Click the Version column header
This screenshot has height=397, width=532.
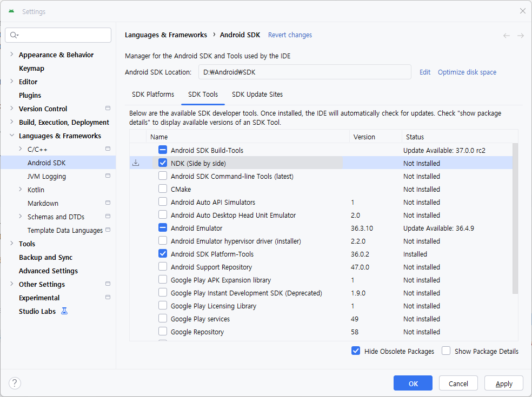click(x=376, y=137)
